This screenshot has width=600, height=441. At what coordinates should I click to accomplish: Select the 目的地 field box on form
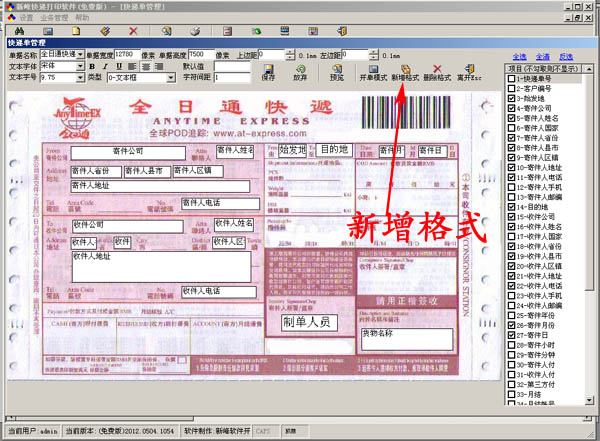tap(334, 150)
